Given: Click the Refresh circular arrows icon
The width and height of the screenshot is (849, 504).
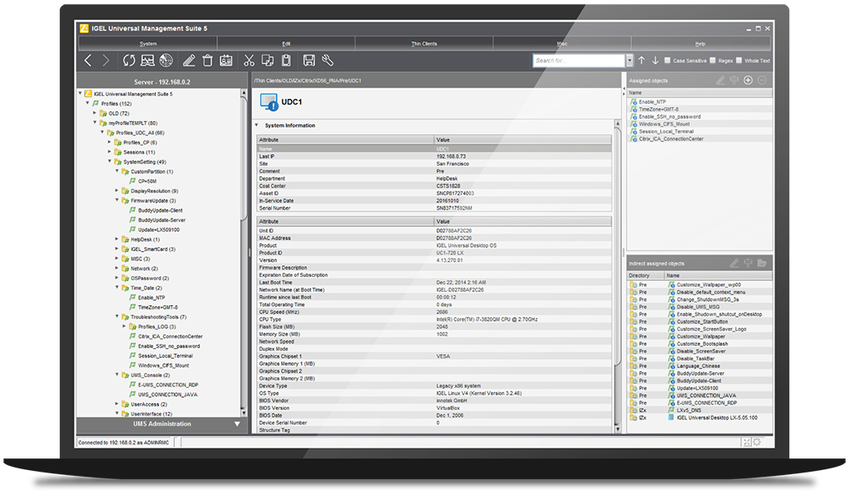Looking at the screenshot, I should [129, 61].
